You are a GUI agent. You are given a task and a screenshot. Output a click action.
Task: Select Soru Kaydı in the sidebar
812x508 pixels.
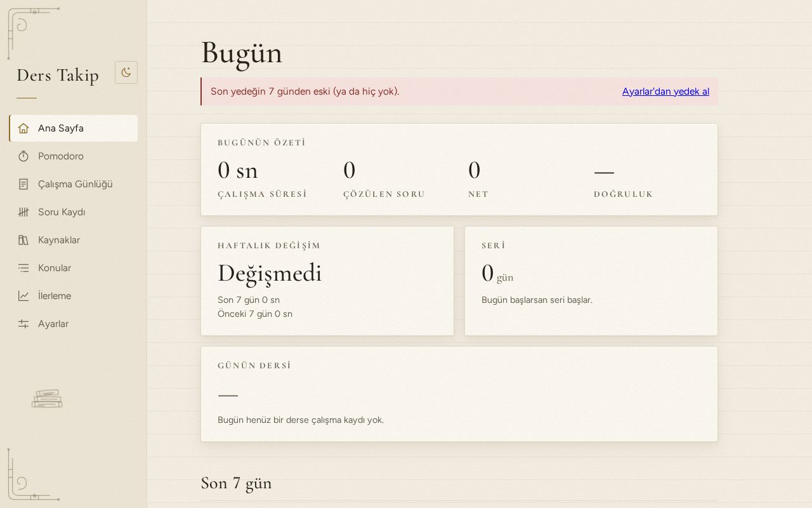(x=74, y=212)
